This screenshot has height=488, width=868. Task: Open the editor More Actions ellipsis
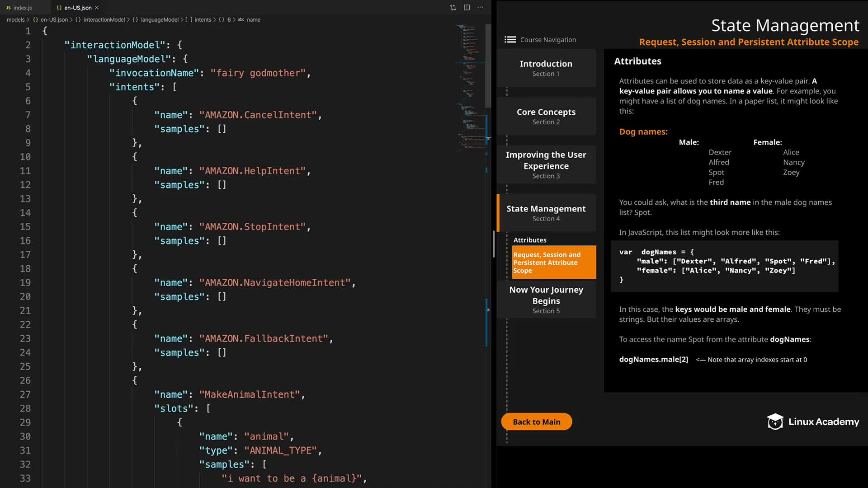(480, 8)
